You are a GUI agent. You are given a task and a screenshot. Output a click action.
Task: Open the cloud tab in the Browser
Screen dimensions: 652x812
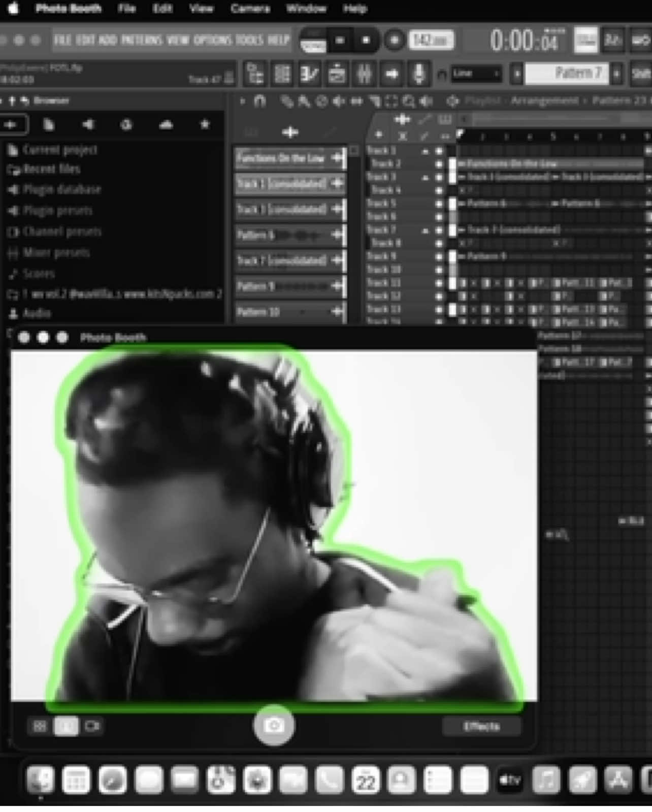click(x=166, y=124)
